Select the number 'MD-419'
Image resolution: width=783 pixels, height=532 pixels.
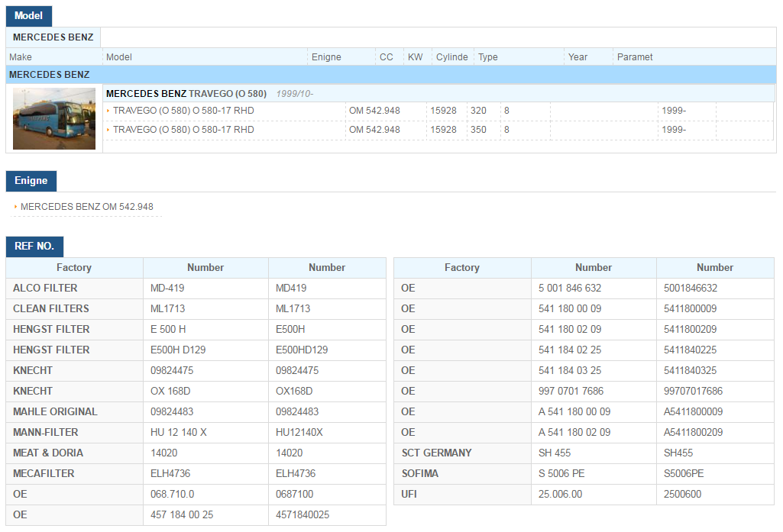(x=167, y=289)
